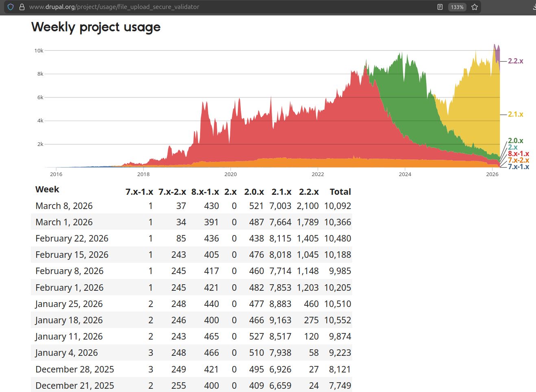Enter Reader View using the page icon
The width and height of the screenshot is (536, 392).
point(440,7)
